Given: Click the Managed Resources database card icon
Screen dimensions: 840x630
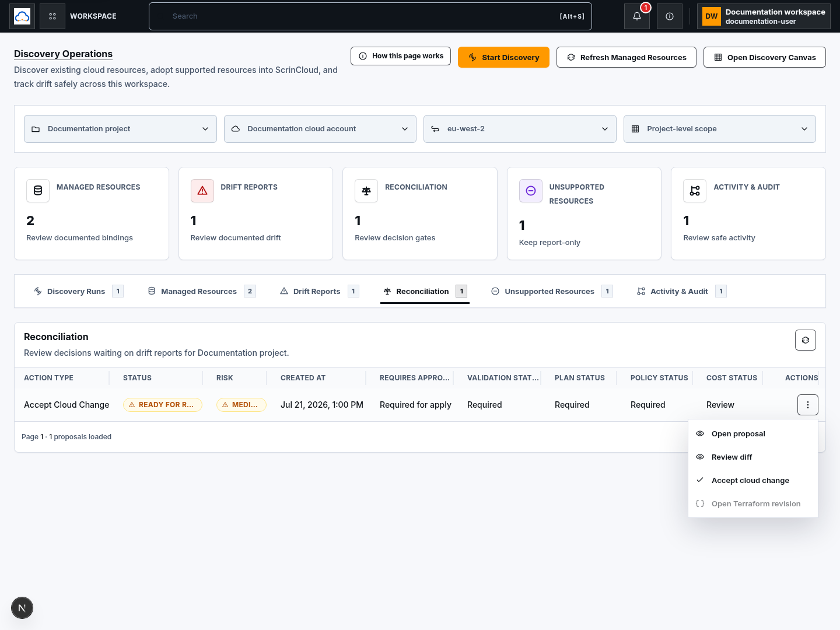Looking at the screenshot, I should pyautogui.click(x=38, y=191).
